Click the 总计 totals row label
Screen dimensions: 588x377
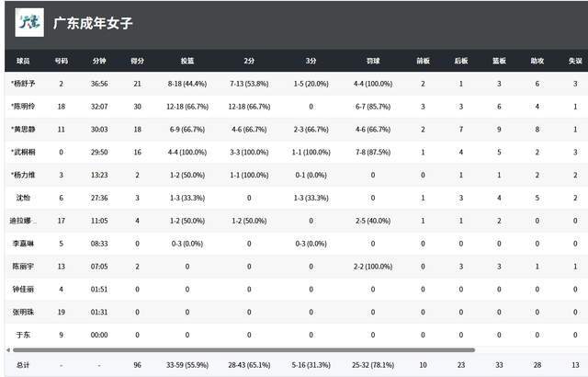pyautogui.click(x=22, y=365)
